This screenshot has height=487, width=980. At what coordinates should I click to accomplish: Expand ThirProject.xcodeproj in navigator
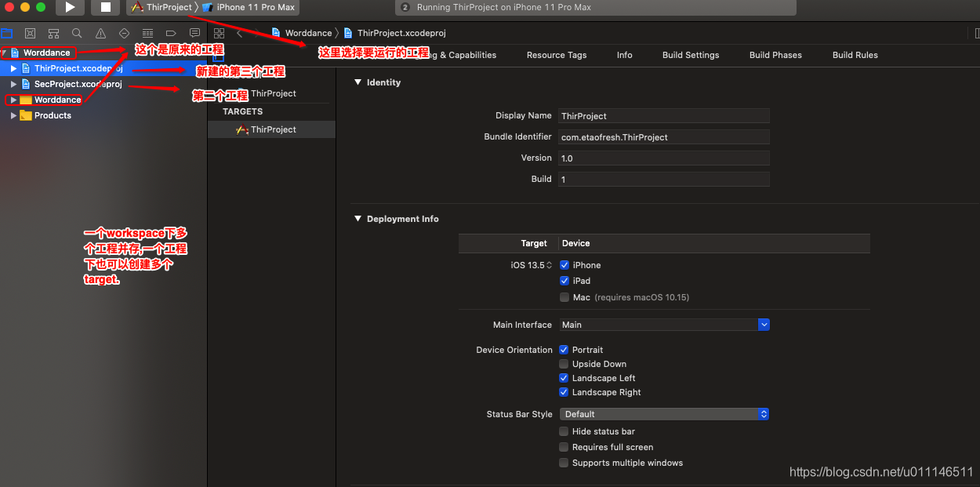[x=13, y=69]
